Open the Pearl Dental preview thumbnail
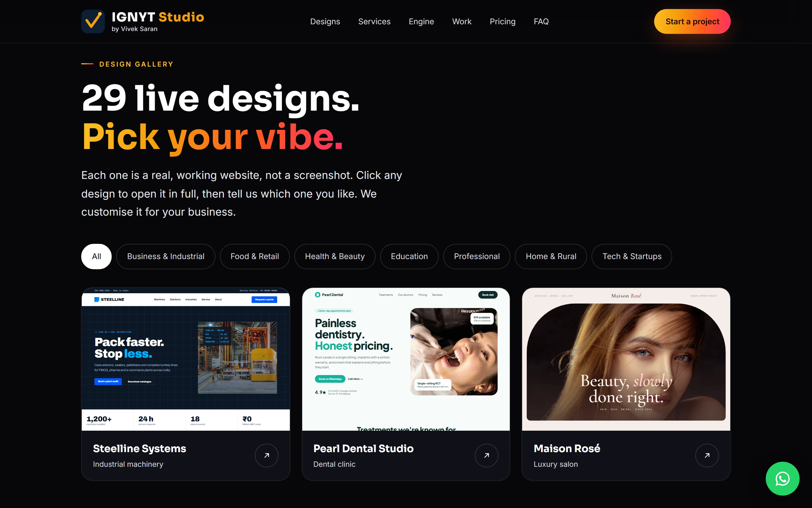The width and height of the screenshot is (812, 508). point(406,359)
